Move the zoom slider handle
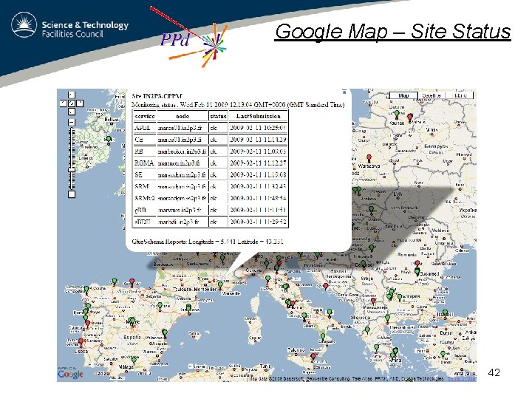The width and height of the screenshot is (532, 399). click(x=71, y=170)
